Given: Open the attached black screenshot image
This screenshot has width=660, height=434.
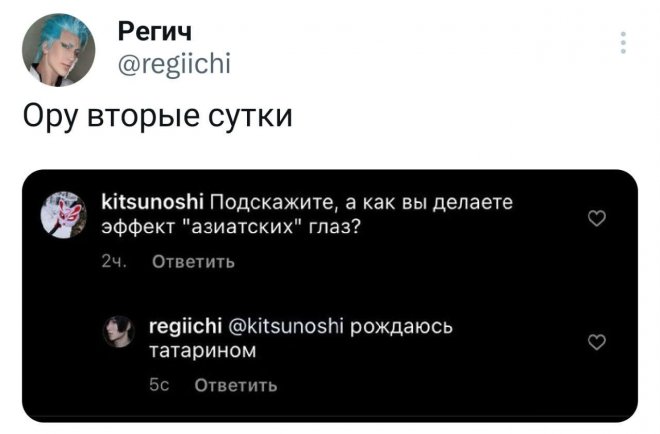Looking at the screenshot, I should pos(330,296).
